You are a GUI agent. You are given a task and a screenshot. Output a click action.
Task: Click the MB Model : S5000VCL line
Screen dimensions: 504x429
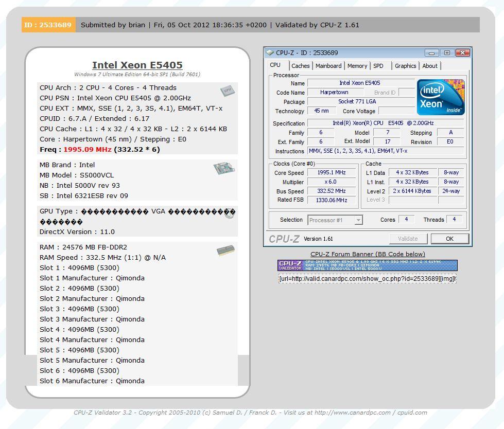(x=77, y=175)
